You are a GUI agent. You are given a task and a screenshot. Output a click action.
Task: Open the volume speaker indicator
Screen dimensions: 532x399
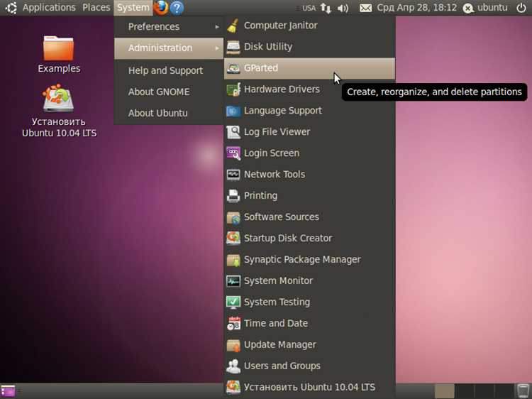(x=343, y=8)
